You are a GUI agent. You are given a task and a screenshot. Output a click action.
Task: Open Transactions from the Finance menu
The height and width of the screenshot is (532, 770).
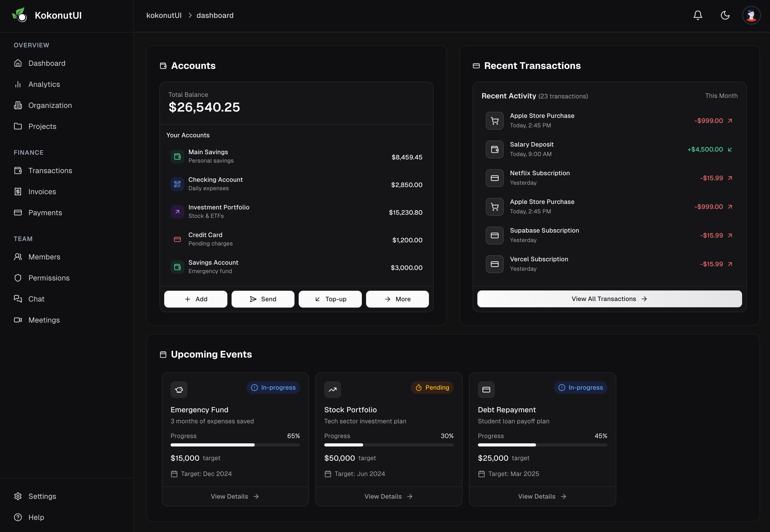click(50, 170)
